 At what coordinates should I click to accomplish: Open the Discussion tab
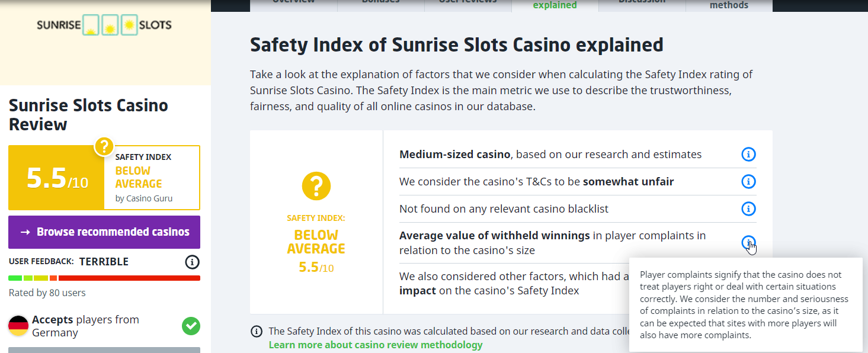click(x=642, y=4)
